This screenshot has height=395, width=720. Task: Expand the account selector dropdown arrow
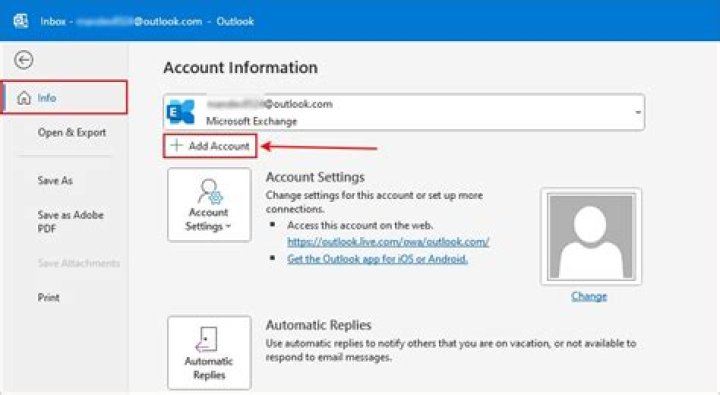coord(638,113)
